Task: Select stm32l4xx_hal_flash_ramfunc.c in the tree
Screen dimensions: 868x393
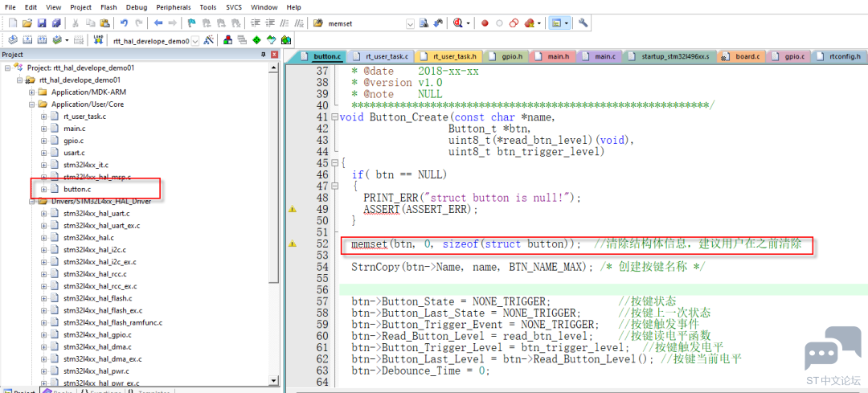Action: (113, 323)
